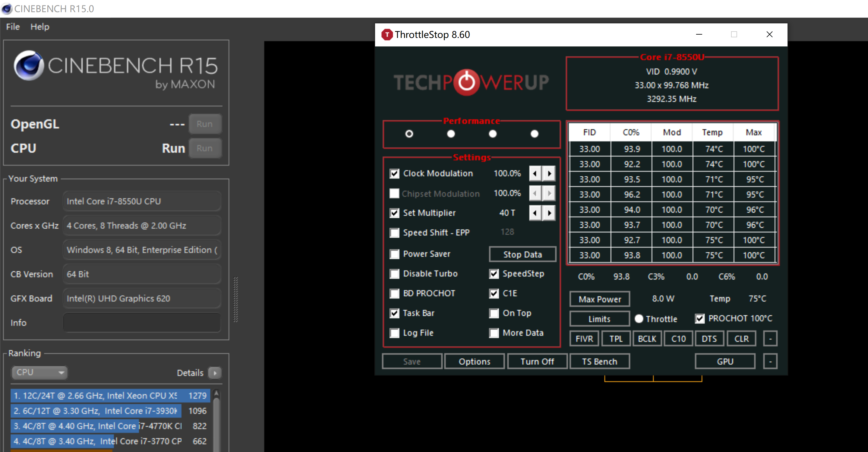Toggle the SpeedStep checkbox

click(x=494, y=274)
